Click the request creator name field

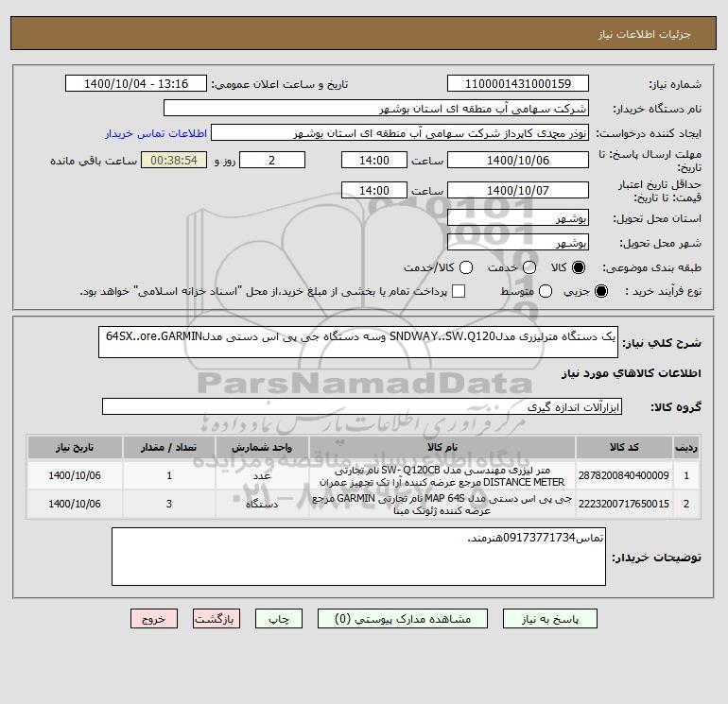click(400, 133)
